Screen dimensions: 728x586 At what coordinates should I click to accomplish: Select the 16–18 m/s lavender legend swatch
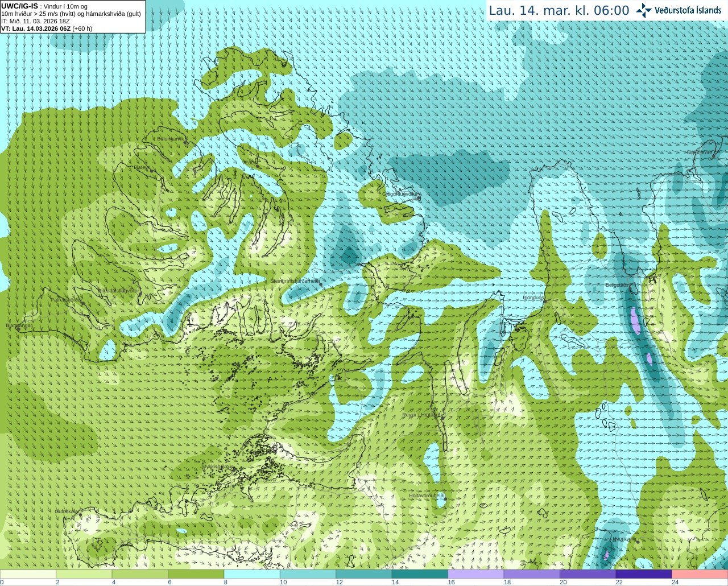(476, 574)
